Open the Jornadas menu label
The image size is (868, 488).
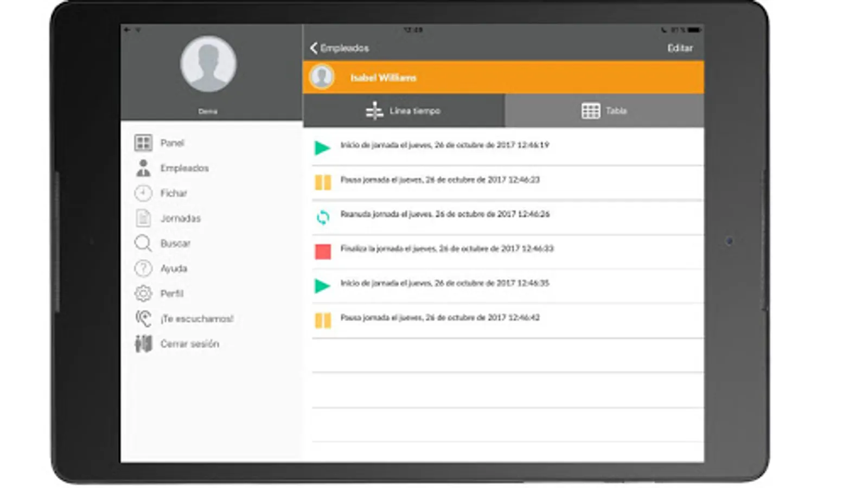coord(181,219)
